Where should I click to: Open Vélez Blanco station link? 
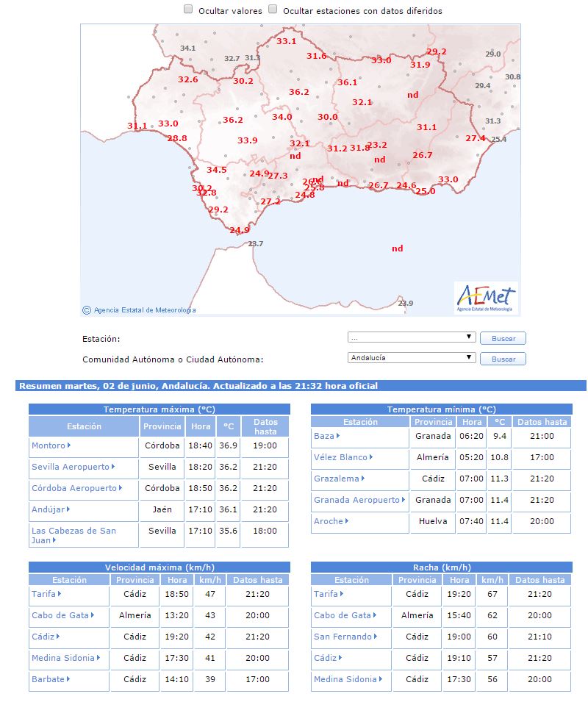340,457
